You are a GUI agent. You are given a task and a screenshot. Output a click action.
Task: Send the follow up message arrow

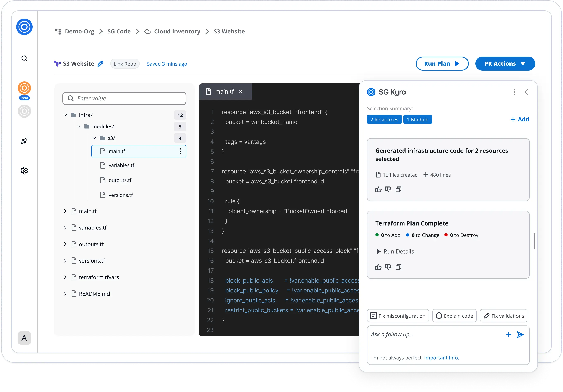[x=520, y=335]
